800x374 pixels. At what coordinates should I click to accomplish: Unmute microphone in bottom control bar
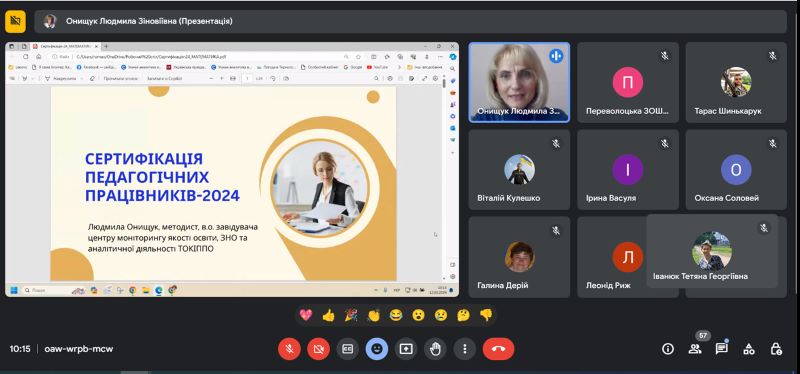[x=289, y=349]
